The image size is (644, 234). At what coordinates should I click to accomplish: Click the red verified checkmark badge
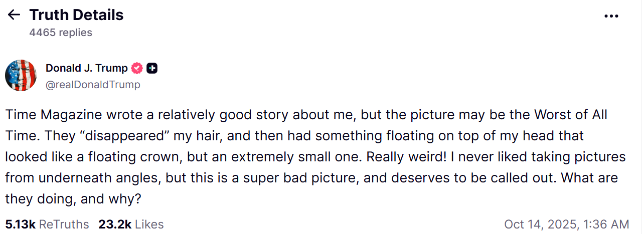coord(137,68)
